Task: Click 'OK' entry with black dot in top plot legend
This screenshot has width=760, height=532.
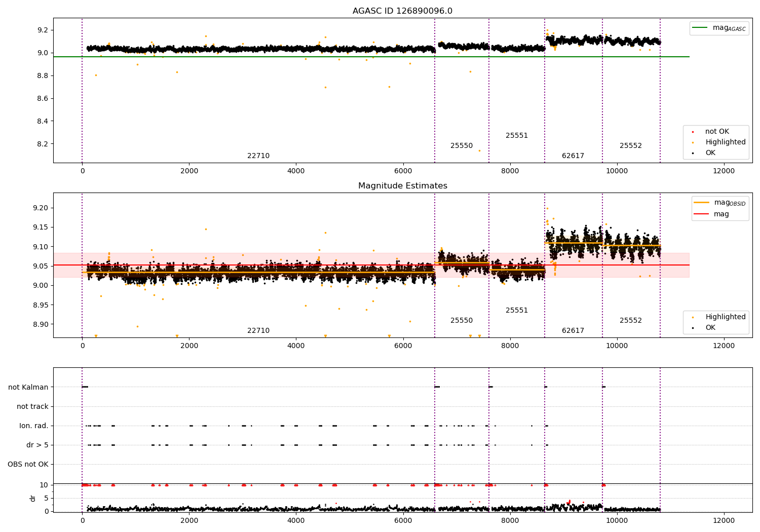Action: click(704, 153)
